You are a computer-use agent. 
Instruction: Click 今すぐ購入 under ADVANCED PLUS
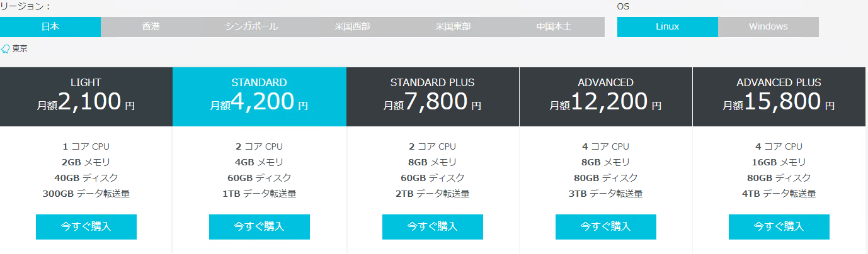coord(779,227)
